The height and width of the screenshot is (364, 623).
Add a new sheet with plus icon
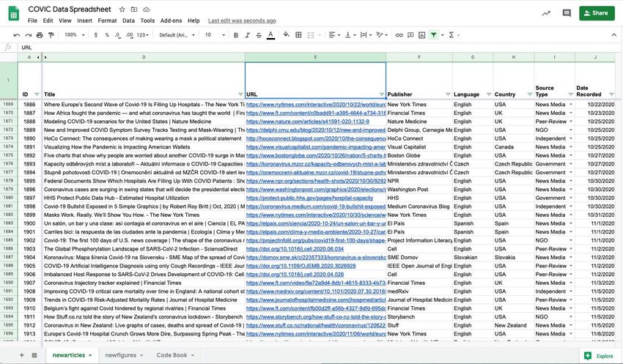pos(22,355)
